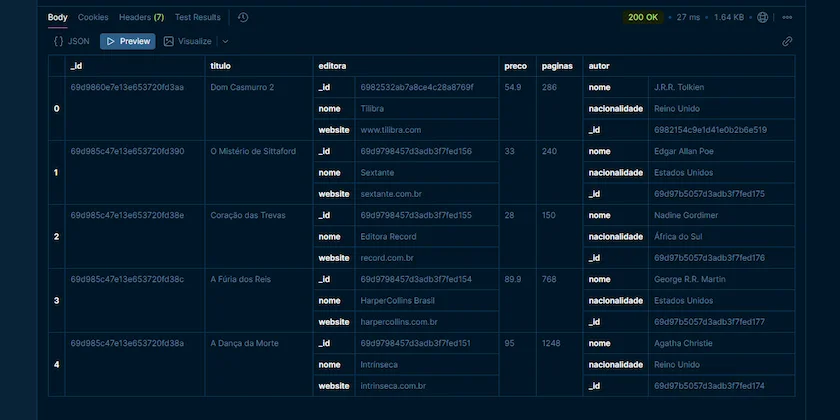Viewport: 840px width, 420px height.
Task: Open the three-dot more options menu
Action: [x=787, y=17]
